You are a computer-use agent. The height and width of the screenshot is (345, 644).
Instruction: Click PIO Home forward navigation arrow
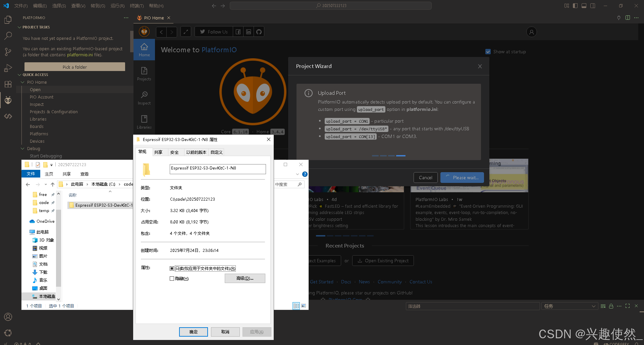click(x=172, y=32)
